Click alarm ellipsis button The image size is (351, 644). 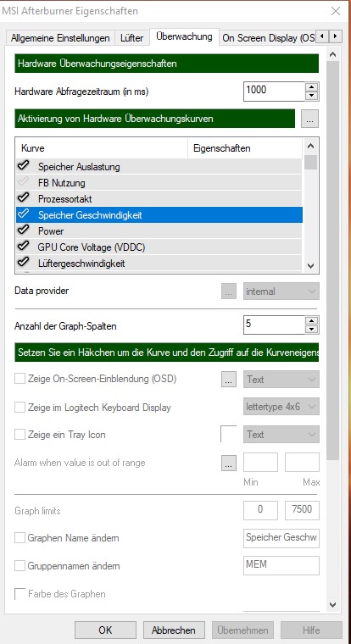(x=229, y=463)
